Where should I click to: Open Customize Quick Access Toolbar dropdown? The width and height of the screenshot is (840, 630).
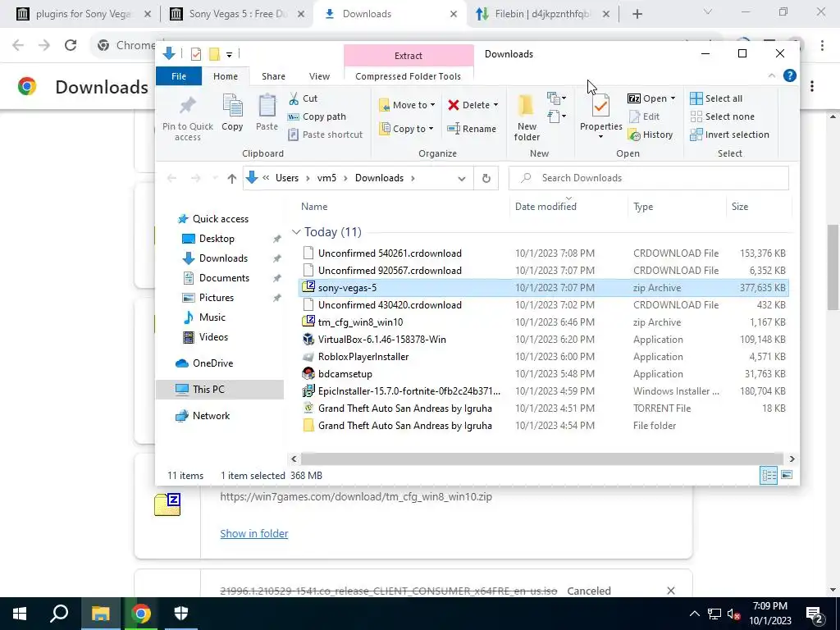[x=229, y=54]
